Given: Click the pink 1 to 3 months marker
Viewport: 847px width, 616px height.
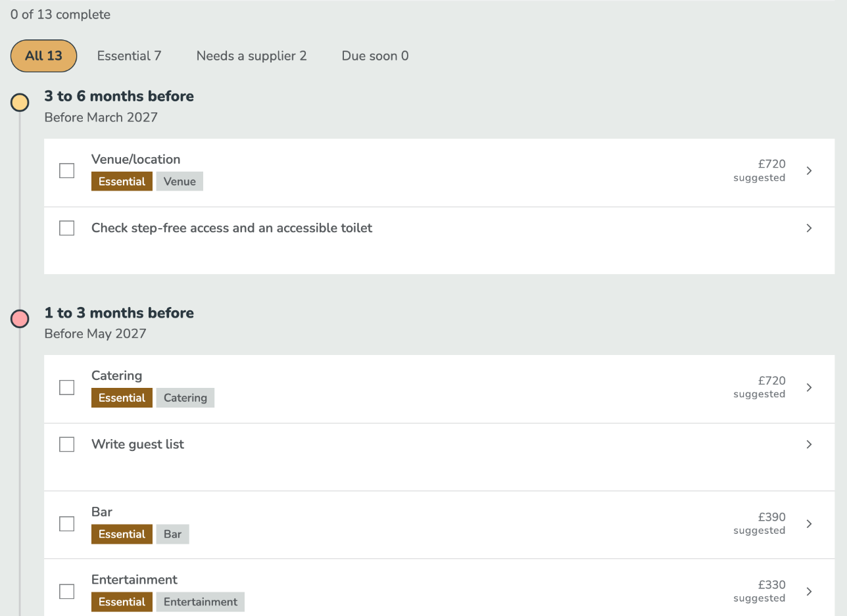Looking at the screenshot, I should pyautogui.click(x=20, y=319).
